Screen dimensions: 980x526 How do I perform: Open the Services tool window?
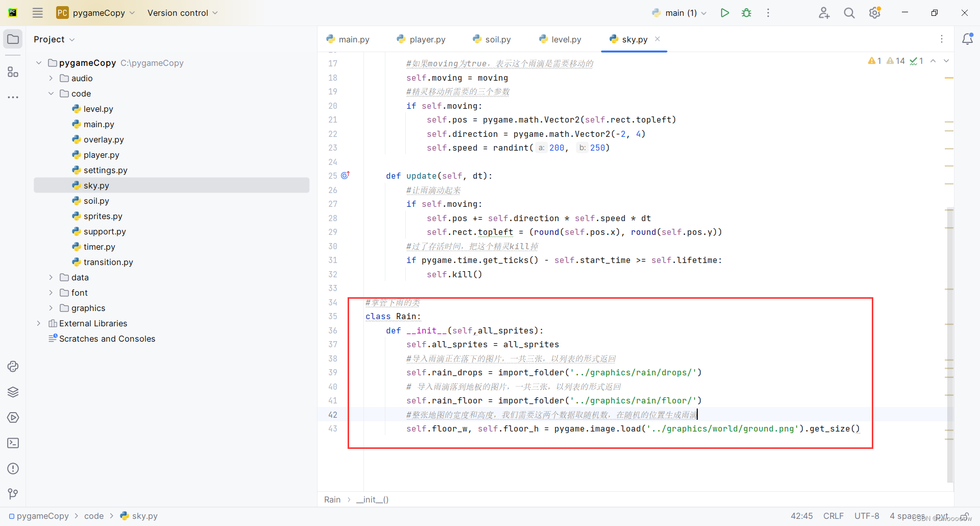(13, 418)
